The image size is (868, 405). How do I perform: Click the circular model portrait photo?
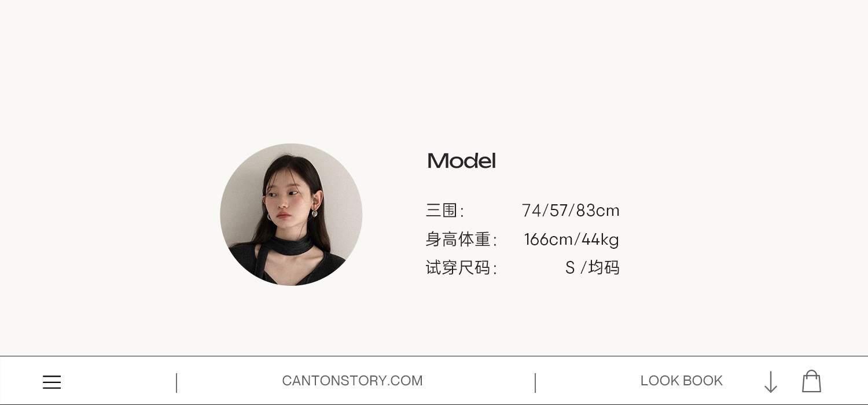point(291,215)
